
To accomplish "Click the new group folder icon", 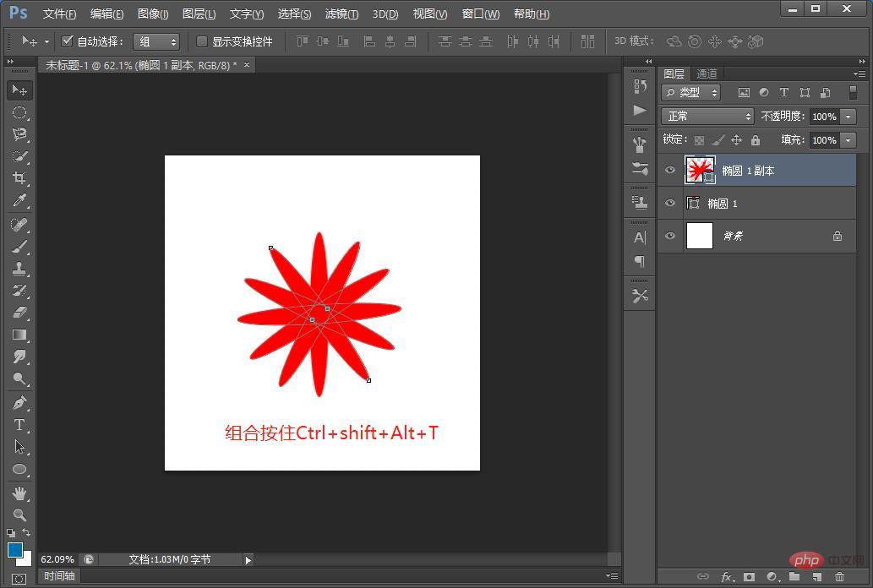I will point(794,577).
